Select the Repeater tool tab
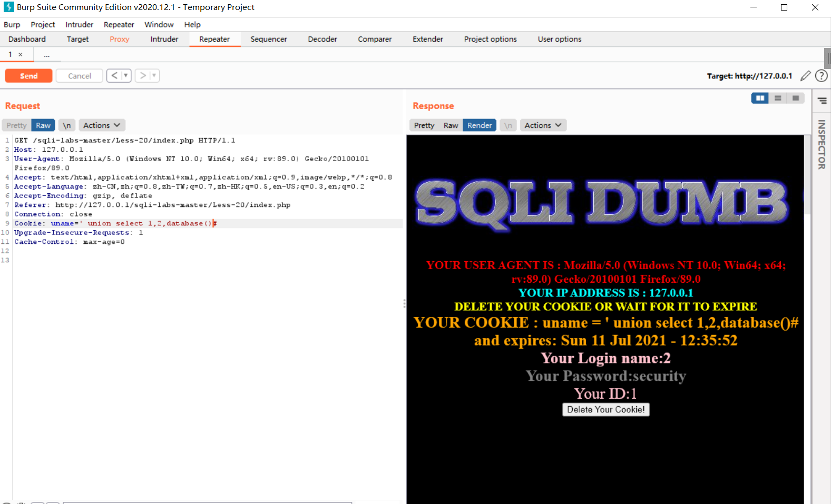Viewport: 831px width, 504px height. click(x=214, y=39)
